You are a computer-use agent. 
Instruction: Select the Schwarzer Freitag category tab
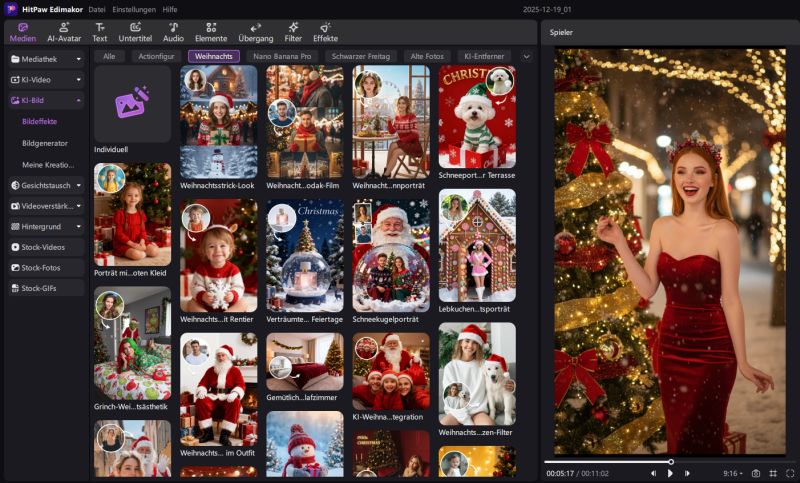pyautogui.click(x=360, y=57)
